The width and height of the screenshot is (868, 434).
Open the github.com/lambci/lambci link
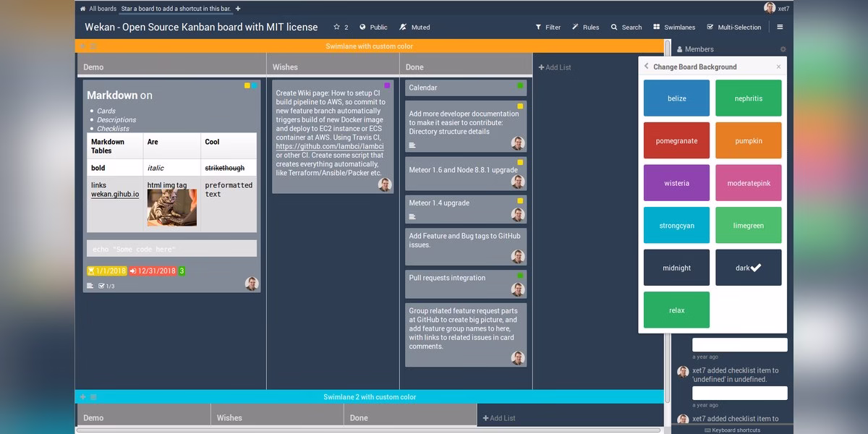pyautogui.click(x=330, y=146)
